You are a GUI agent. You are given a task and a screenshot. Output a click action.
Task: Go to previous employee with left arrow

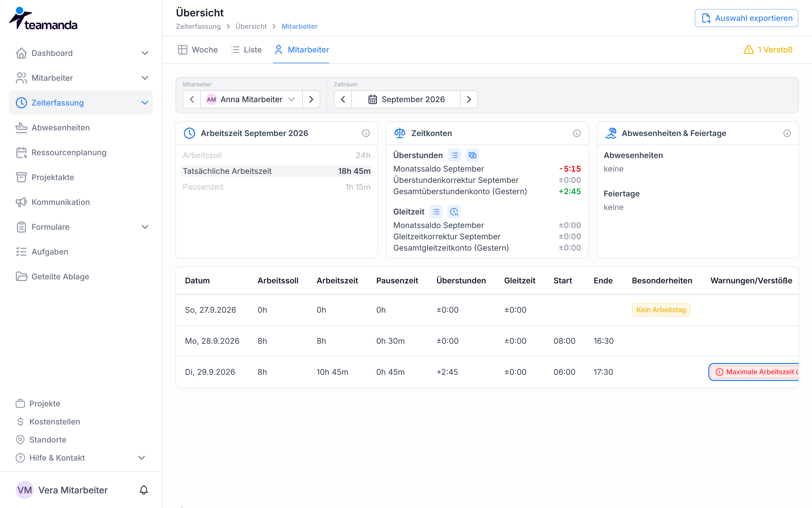tap(192, 99)
